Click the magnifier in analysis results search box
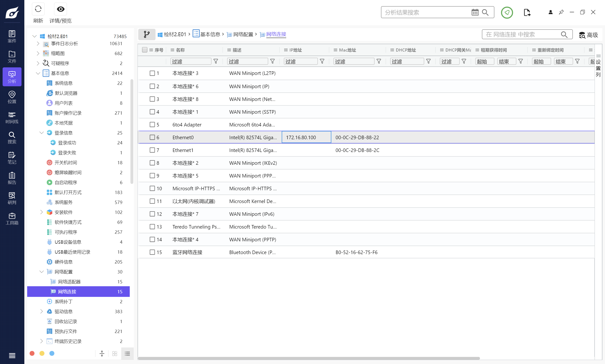605x364 pixels. coord(485,12)
